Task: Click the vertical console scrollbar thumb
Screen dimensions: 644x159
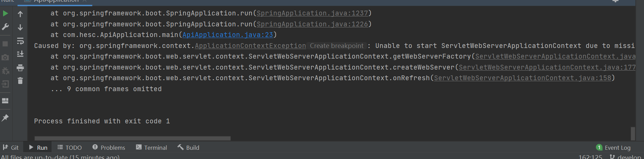Action: coord(633,133)
